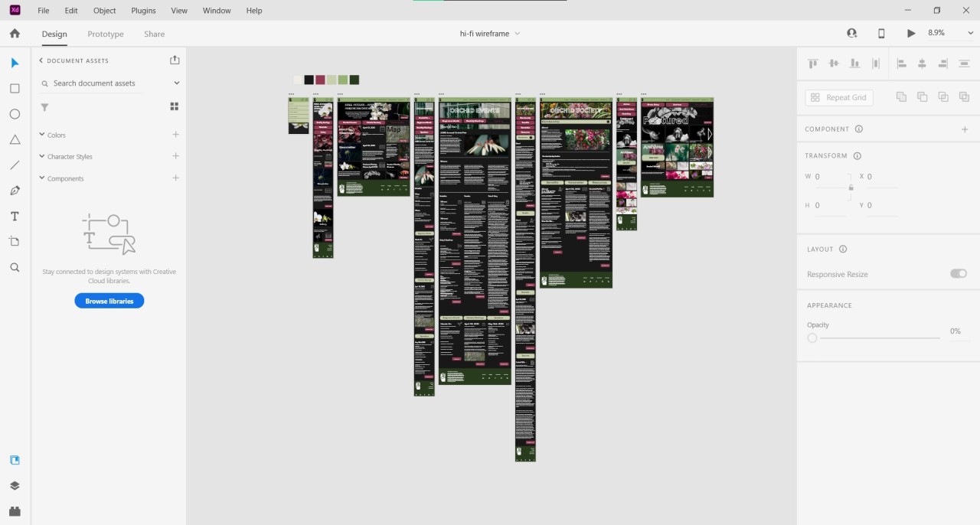980x525 pixels.
Task: Select the Text tool
Action: (x=15, y=217)
